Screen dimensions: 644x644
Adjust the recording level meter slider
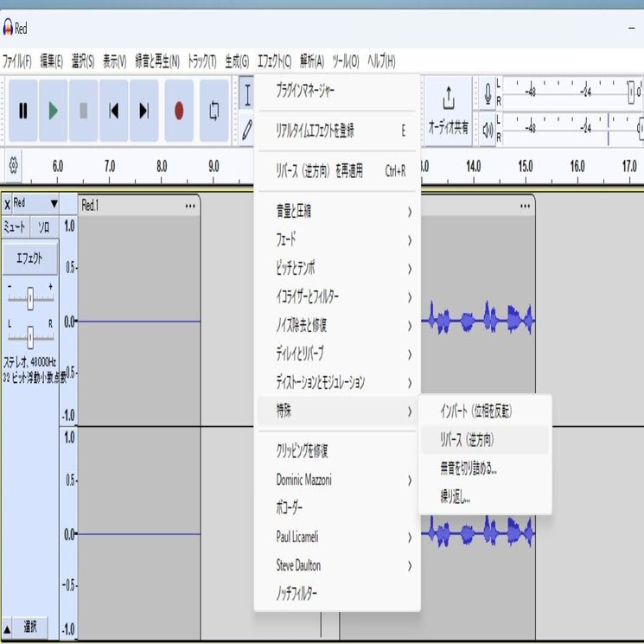(x=631, y=92)
